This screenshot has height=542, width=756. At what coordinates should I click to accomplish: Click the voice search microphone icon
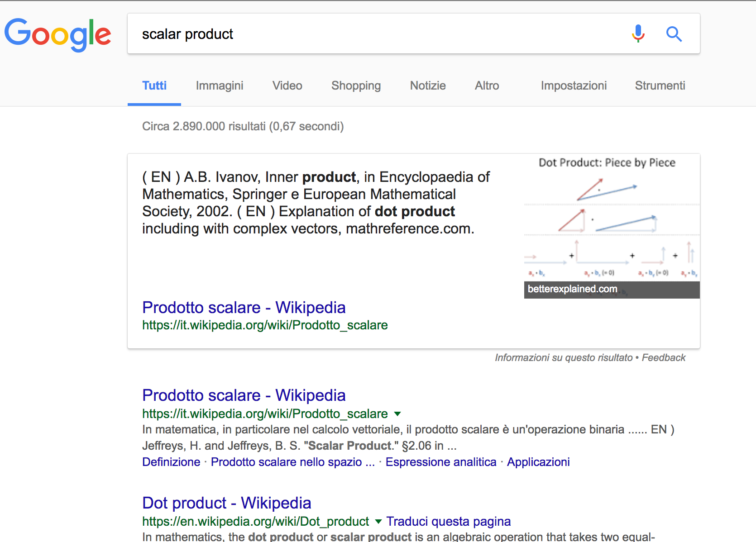(x=638, y=34)
